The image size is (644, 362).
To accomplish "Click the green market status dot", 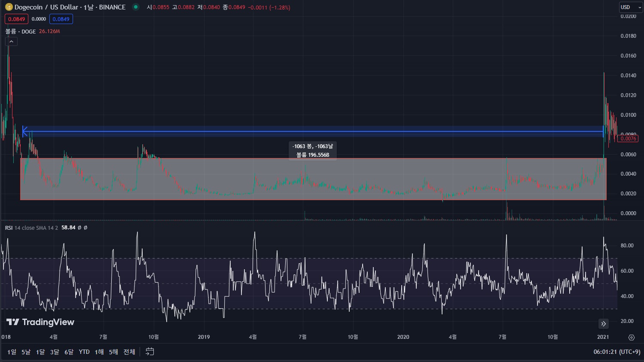I will click(x=136, y=7).
